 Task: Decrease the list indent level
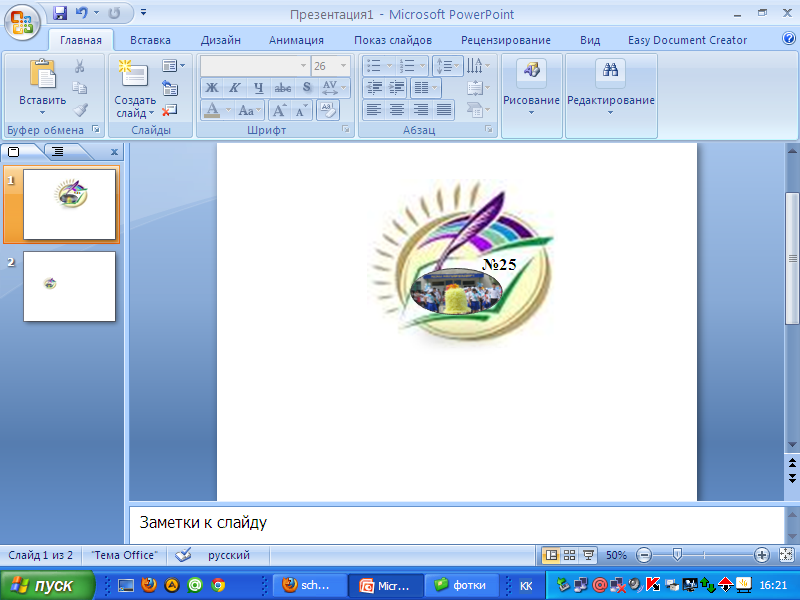pyautogui.click(x=374, y=88)
